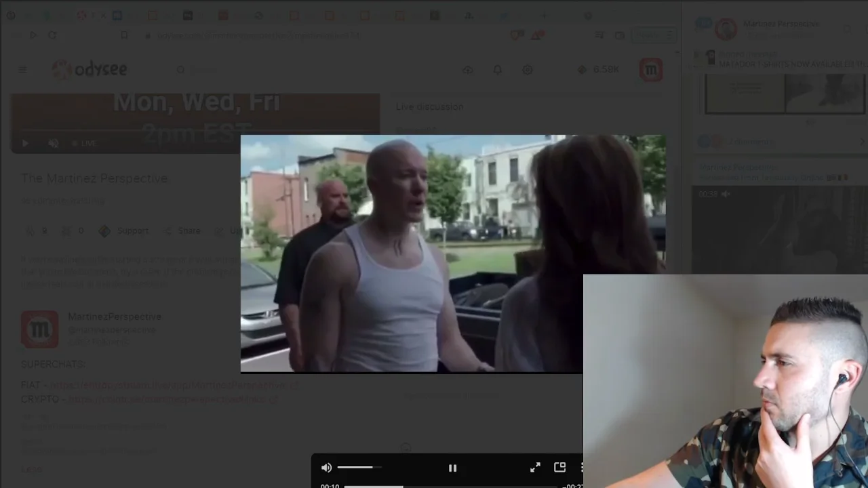Pause the overlay video playback
Image resolution: width=868 pixels, height=488 pixels.
click(452, 468)
